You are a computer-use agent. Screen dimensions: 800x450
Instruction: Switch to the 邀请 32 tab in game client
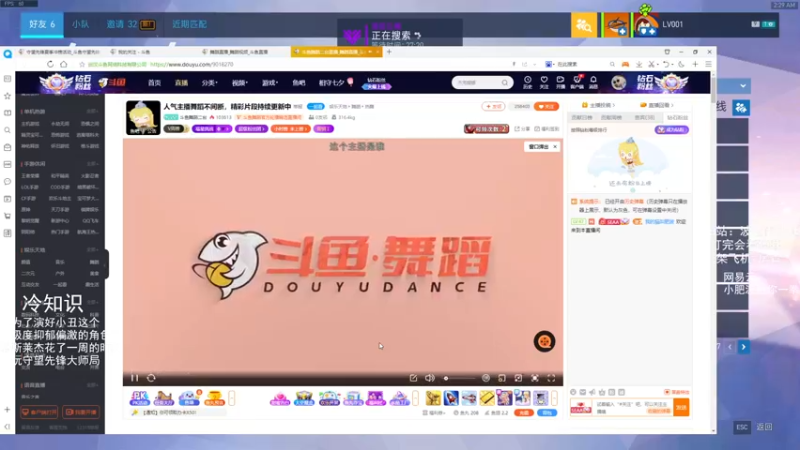click(130, 24)
